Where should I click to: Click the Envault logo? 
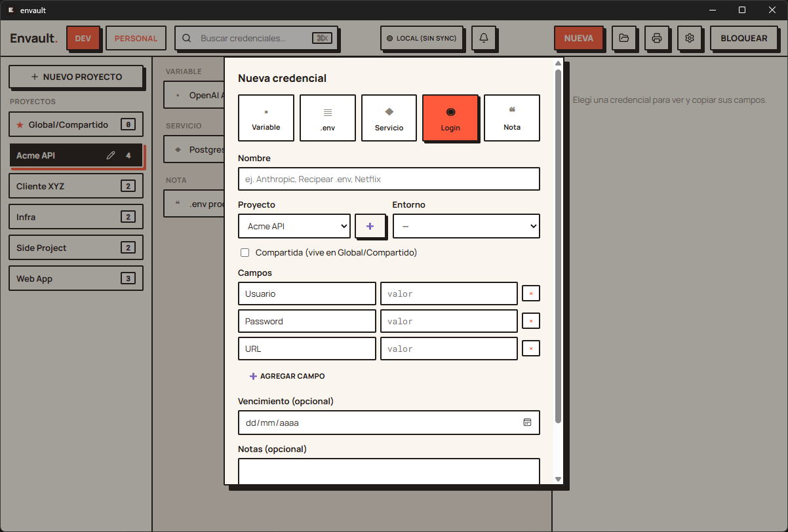click(34, 38)
